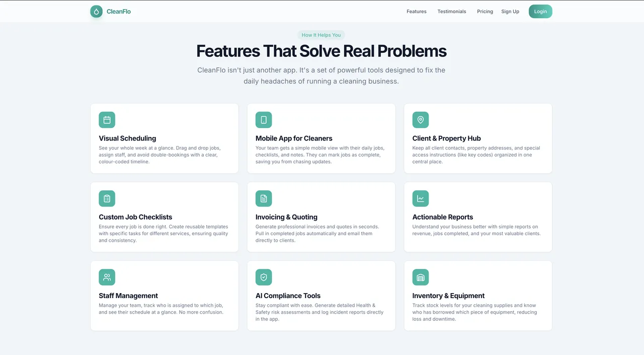Click the Custom Job Checklists clipboard icon
Image resolution: width=644 pixels, height=355 pixels.
[x=107, y=198]
